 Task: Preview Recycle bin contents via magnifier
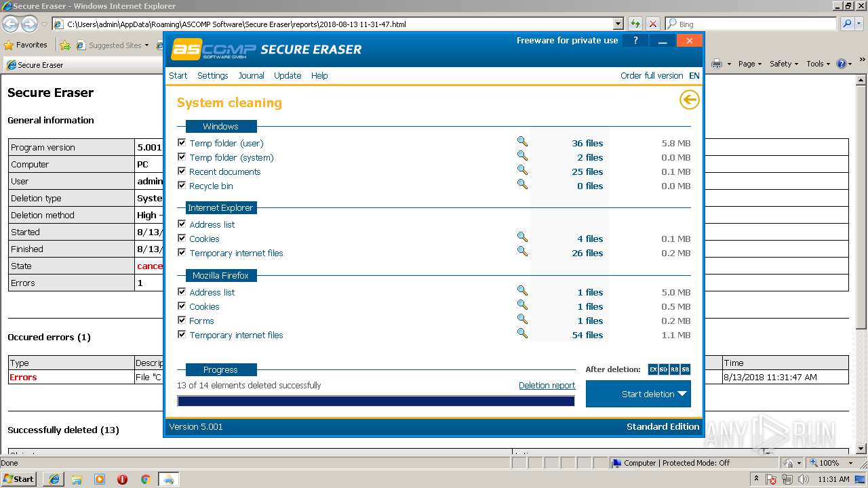pyautogui.click(x=522, y=184)
